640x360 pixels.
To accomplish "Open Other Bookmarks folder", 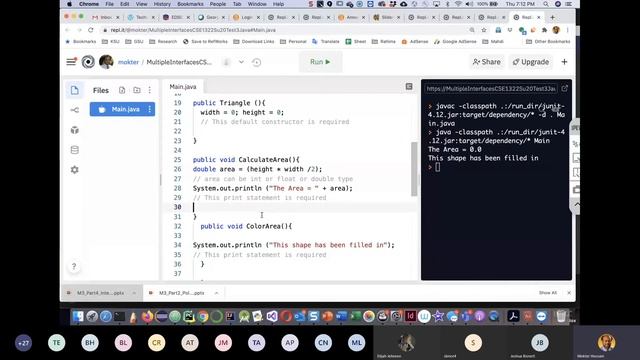I will point(548,42).
